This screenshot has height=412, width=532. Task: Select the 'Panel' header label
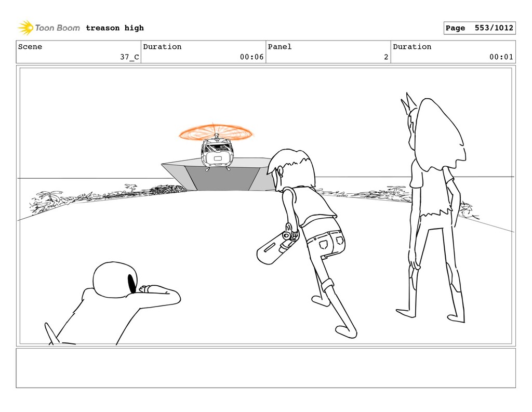point(280,46)
